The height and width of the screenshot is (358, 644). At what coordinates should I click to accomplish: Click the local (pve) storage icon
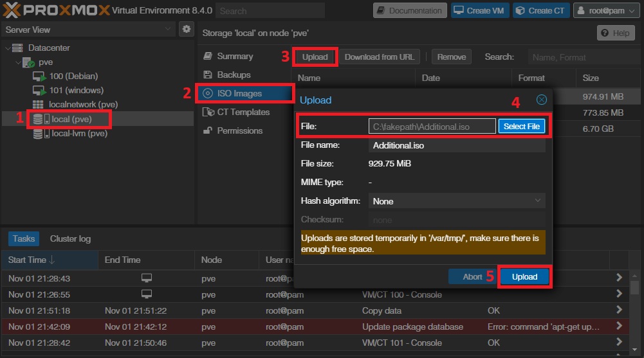(41, 119)
